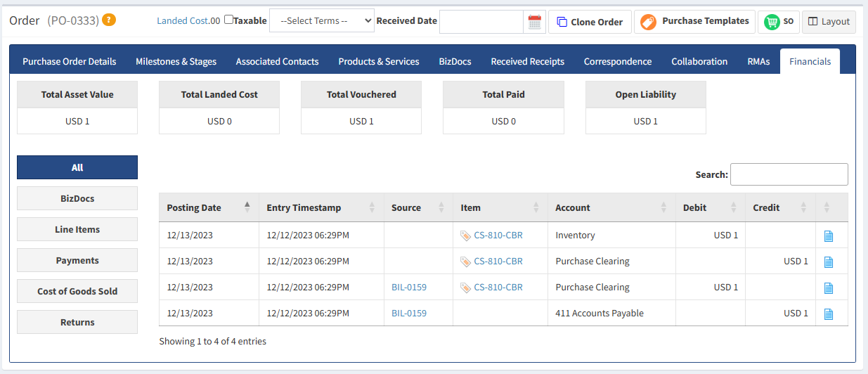
Task: Toggle the Taxable checkbox
Action: pyautogui.click(x=228, y=20)
